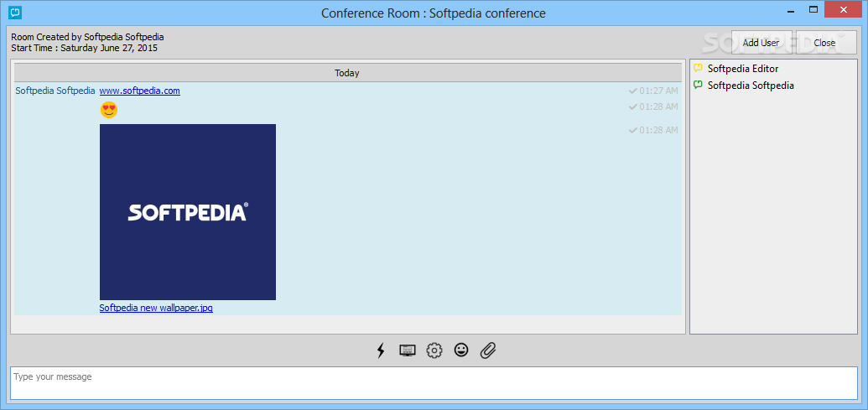Screen dimensions: 868x410
Task: Click Start Time Saturday June 27, 2015 text
Action: [x=84, y=48]
